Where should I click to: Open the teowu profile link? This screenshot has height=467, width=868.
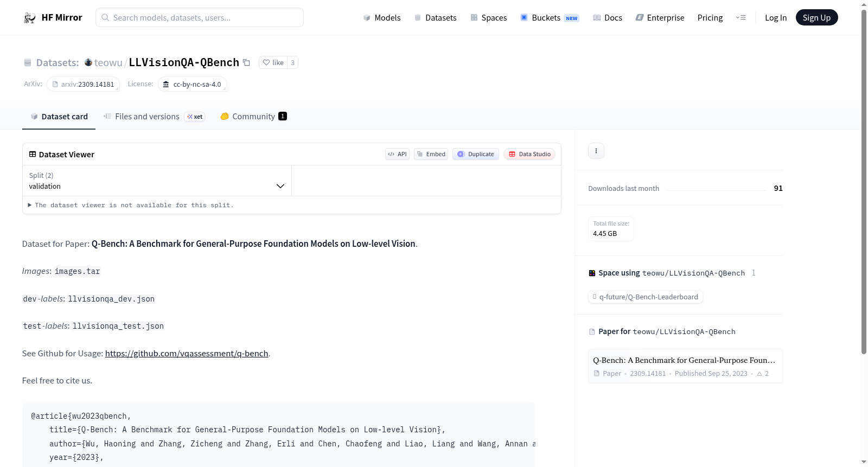(108, 62)
